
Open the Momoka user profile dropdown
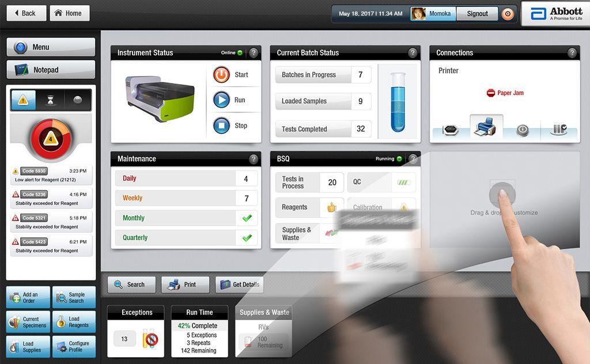(x=433, y=14)
